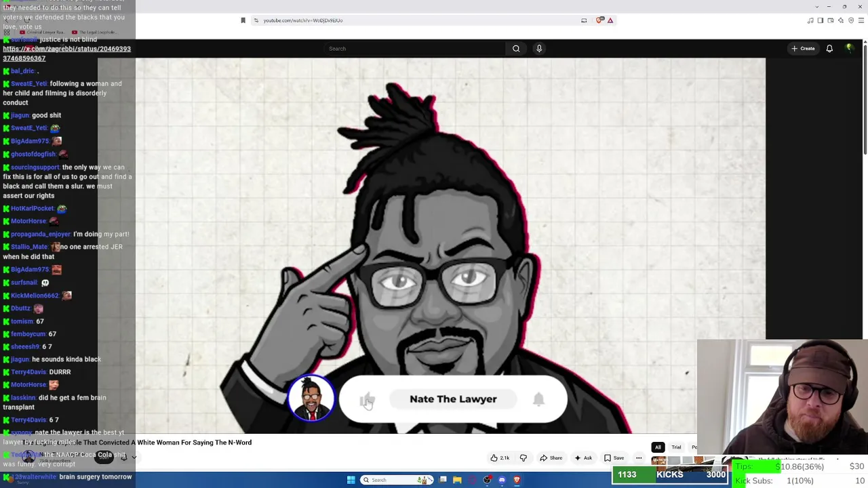Viewport: 868px width, 488px height.
Task: Open the Brave Shields lion icon
Action: [x=599, y=20]
